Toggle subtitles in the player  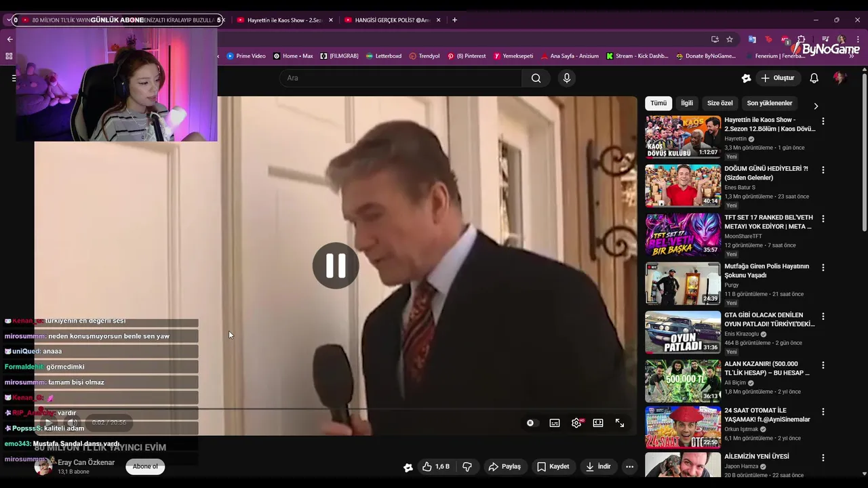[x=555, y=423]
